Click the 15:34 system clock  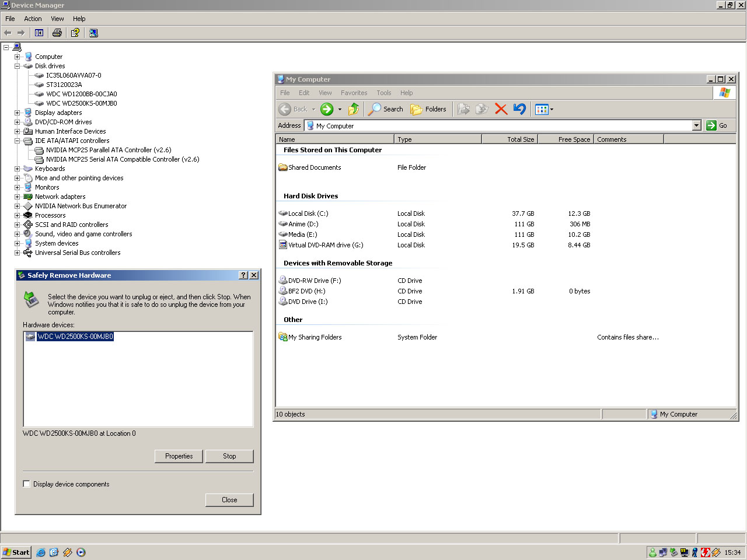click(732, 552)
